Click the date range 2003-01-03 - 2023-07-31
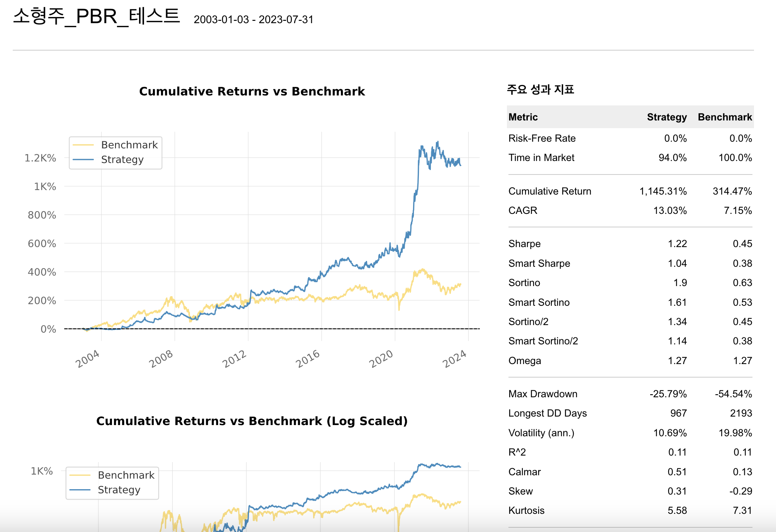This screenshot has width=776, height=532. pos(254,19)
